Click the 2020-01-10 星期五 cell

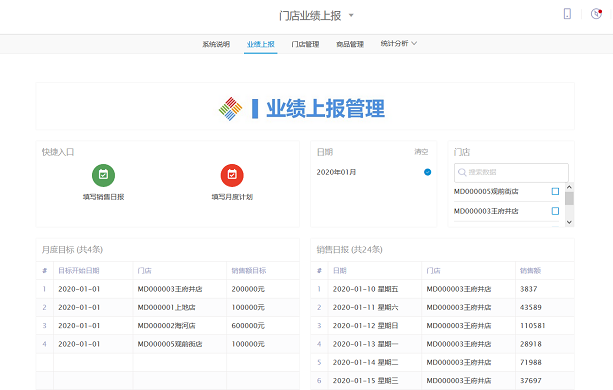[x=366, y=289]
